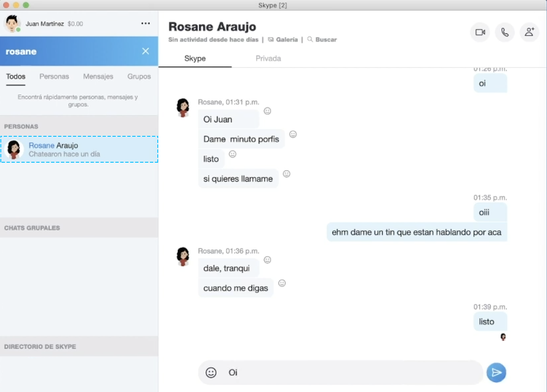
Task: Open Juan Martinez profile avatar
Action: point(12,23)
